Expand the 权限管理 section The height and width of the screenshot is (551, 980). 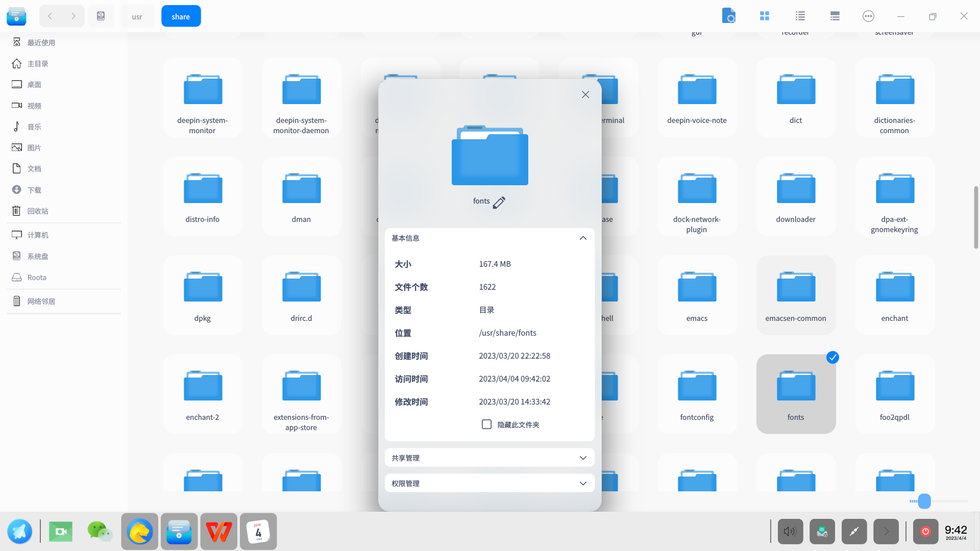click(x=583, y=483)
